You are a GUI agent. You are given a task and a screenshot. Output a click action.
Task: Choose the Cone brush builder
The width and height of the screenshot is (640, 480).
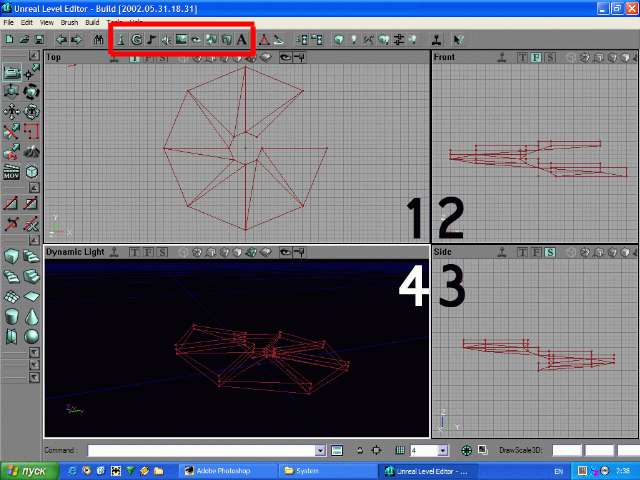coord(31,317)
